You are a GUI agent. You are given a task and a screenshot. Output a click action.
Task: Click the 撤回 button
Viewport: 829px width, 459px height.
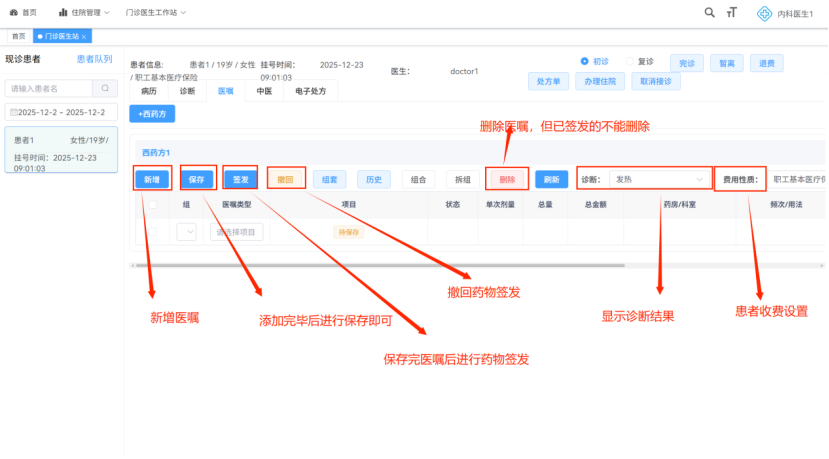pos(285,179)
